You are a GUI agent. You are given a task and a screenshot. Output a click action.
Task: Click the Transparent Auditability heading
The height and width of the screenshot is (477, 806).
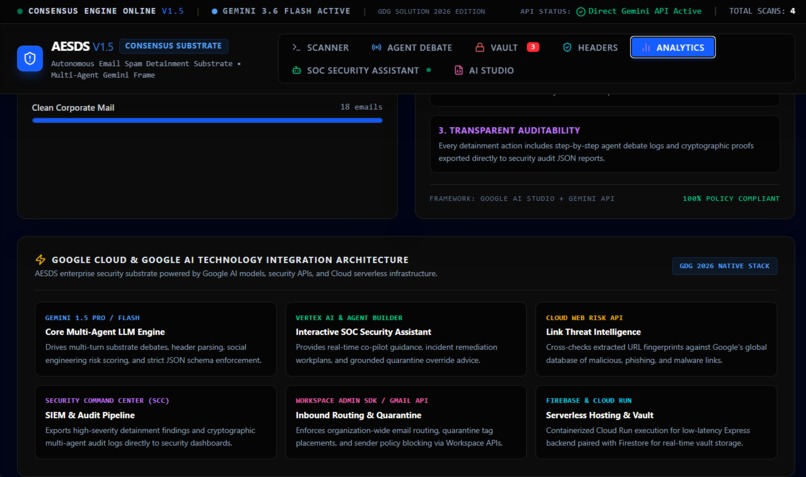coord(509,131)
